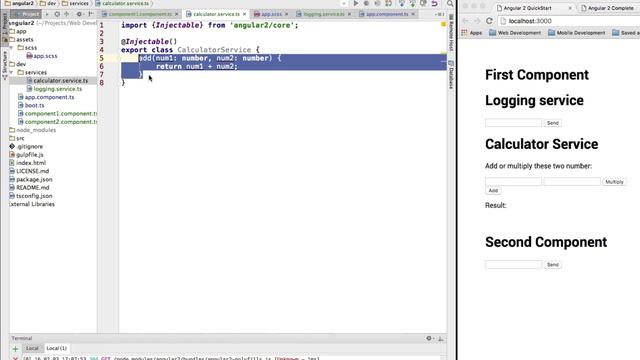Viewport: 640px width, 360px height.
Task: Click the browser back arrow
Action: [465, 21]
